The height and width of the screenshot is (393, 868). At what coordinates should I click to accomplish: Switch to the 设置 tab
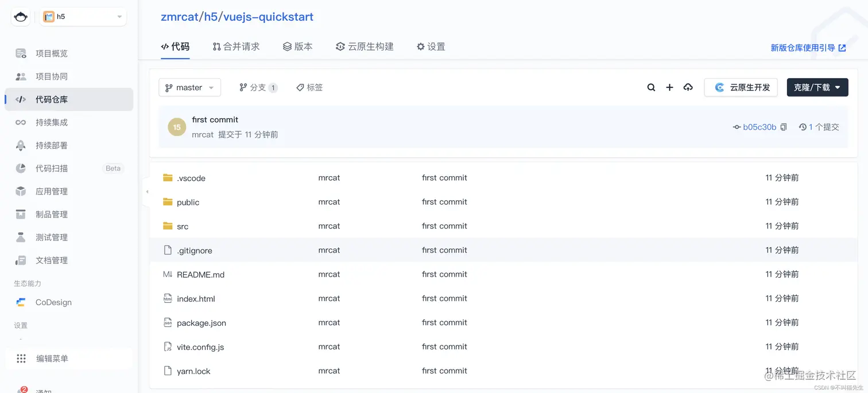[431, 46]
